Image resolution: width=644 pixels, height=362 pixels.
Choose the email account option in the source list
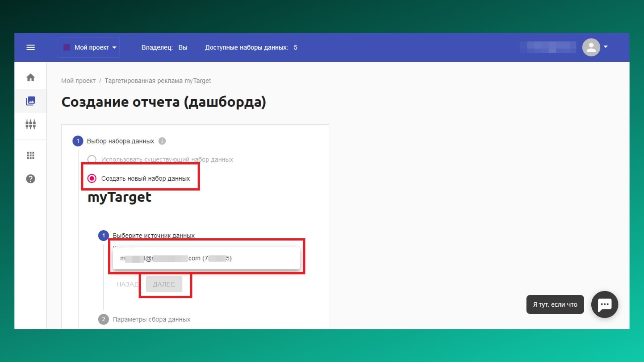coord(206,258)
